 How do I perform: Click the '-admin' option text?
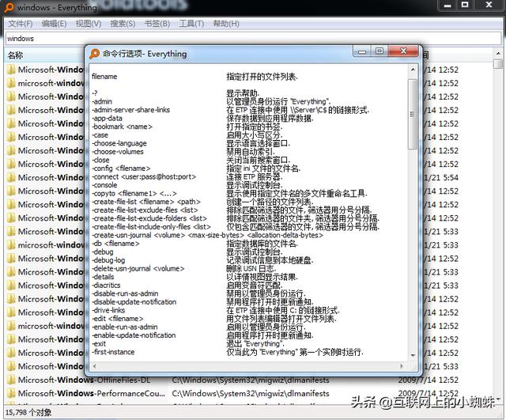102,101
